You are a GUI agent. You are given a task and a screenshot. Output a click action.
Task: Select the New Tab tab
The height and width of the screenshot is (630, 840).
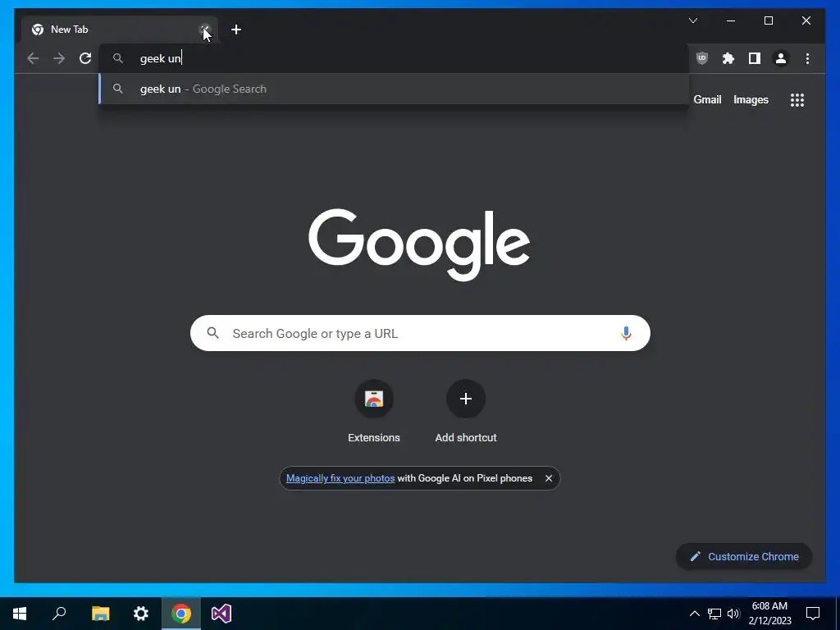coord(121,30)
